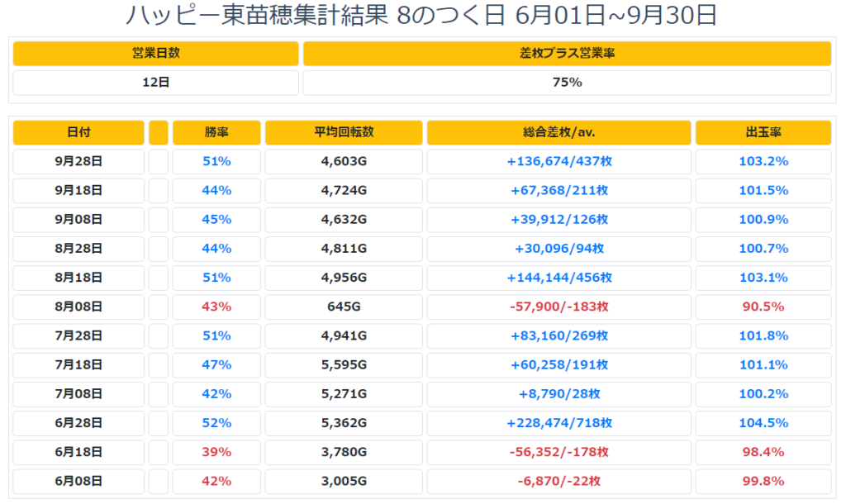The width and height of the screenshot is (846, 504).
Task: Click the +228,474/718枚 total value
Action: 559,423
